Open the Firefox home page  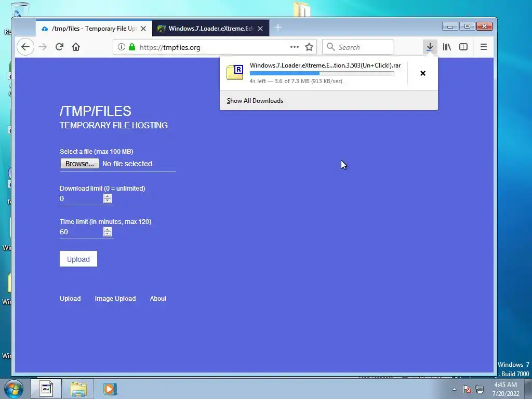(76, 47)
